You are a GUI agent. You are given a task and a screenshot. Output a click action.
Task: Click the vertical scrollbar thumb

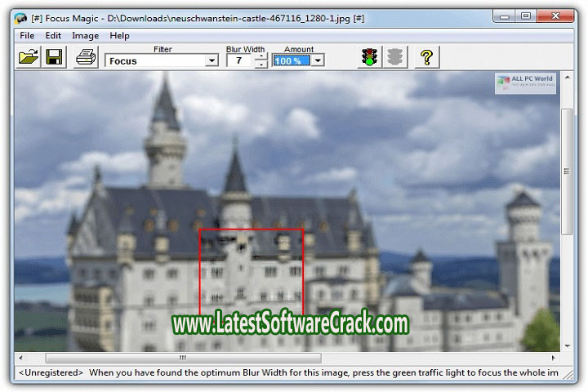[x=568, y=171]
